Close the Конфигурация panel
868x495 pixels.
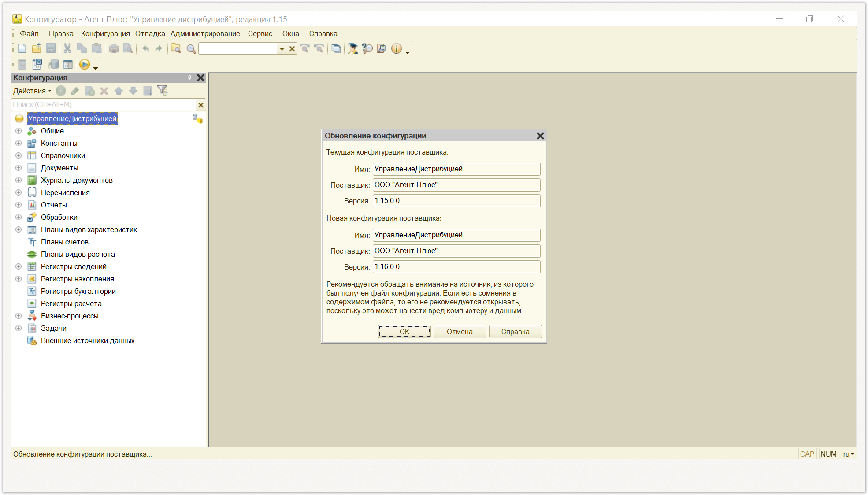(200, 78)
